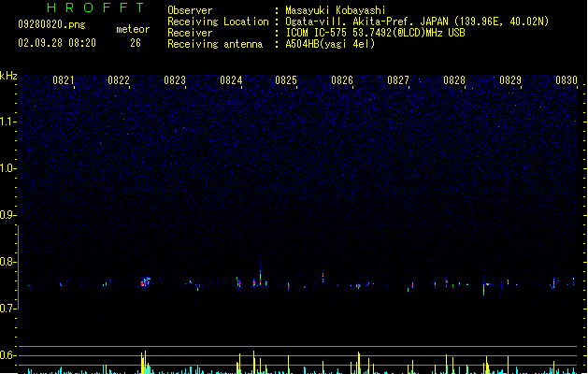Click the 0.9 frequency axis label

tap(8, 215)
